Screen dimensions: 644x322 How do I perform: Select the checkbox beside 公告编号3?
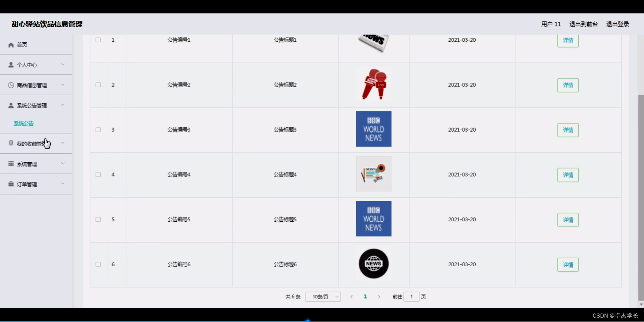(x=98, y=130)
